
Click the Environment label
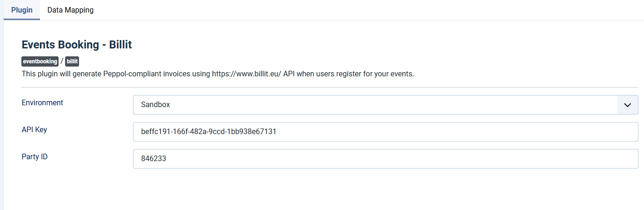(42, 102)
